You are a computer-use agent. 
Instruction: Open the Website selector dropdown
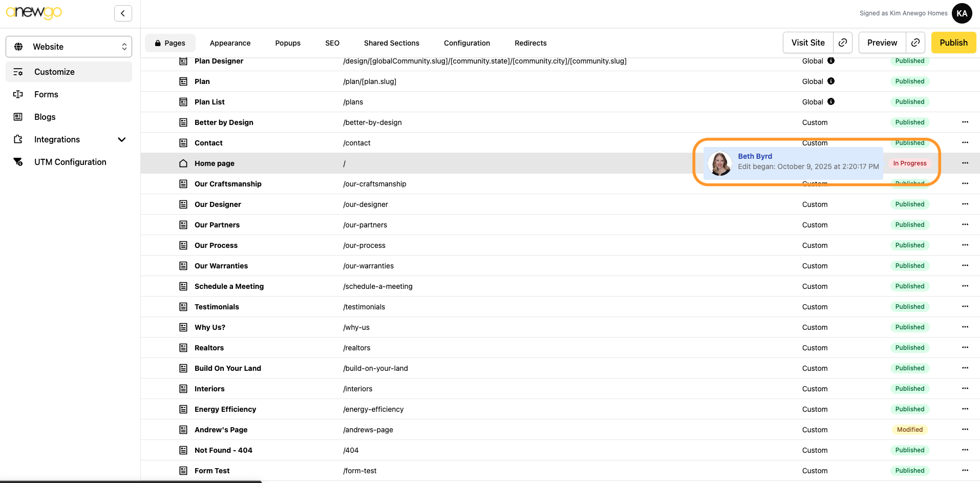(69, 47)
